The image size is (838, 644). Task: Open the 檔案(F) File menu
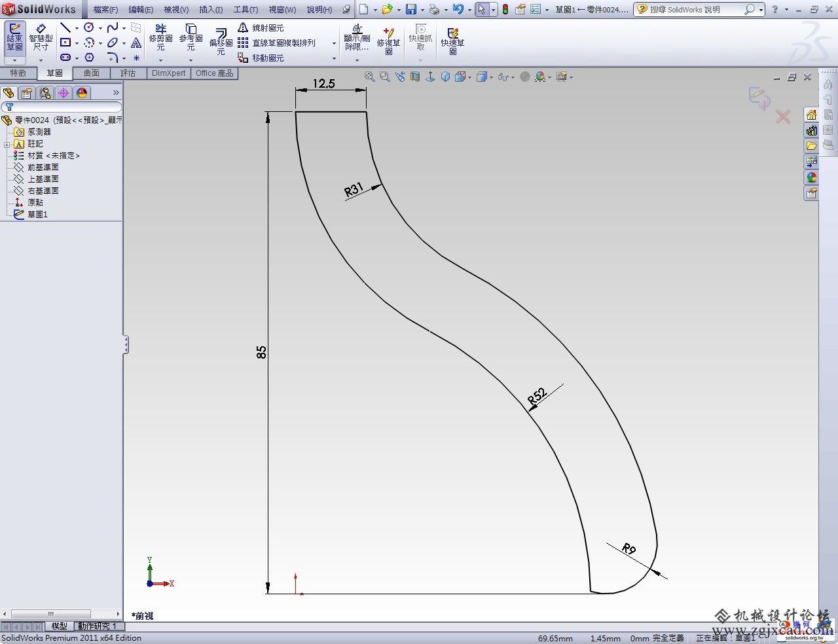(x=105, y=10)
